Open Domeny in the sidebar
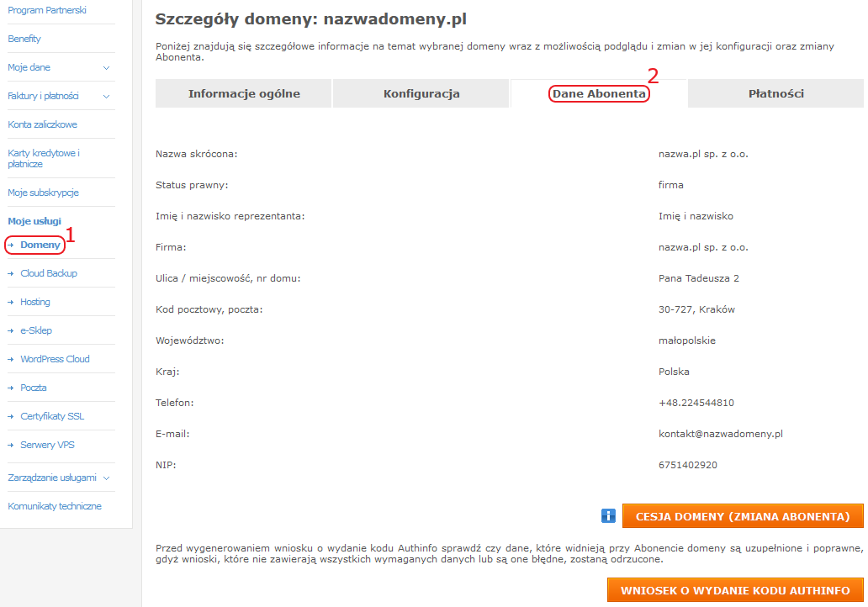868x607 pixels. click(40, 245)
